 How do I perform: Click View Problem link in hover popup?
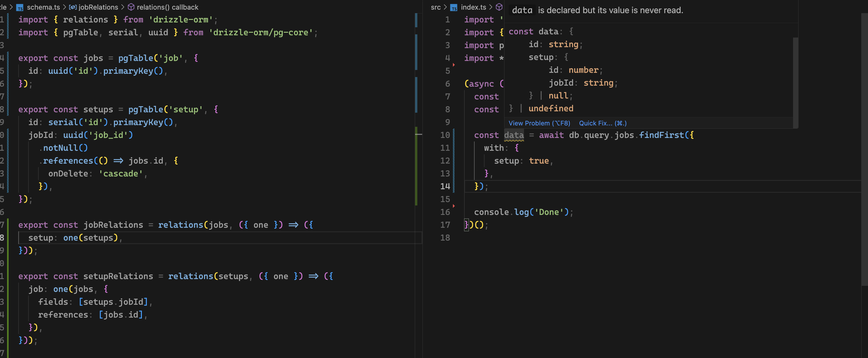tap(539, 123)
